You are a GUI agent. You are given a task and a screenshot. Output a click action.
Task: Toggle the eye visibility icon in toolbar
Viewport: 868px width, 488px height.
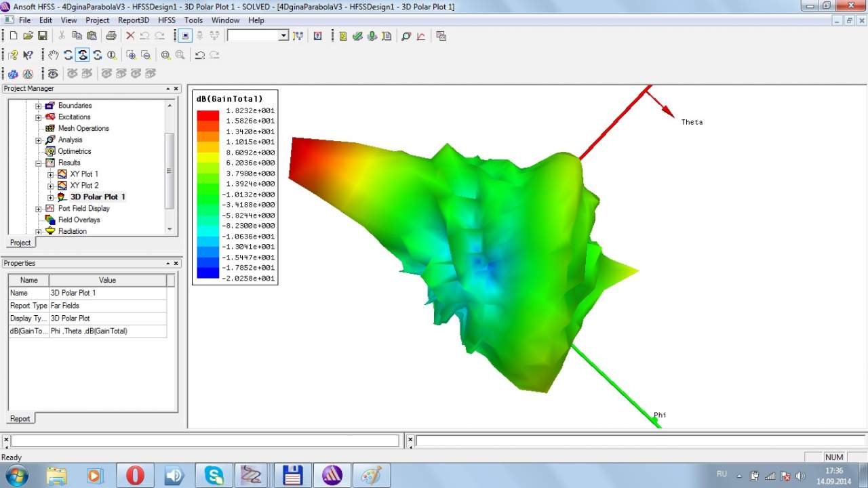(x=53, y=73)
